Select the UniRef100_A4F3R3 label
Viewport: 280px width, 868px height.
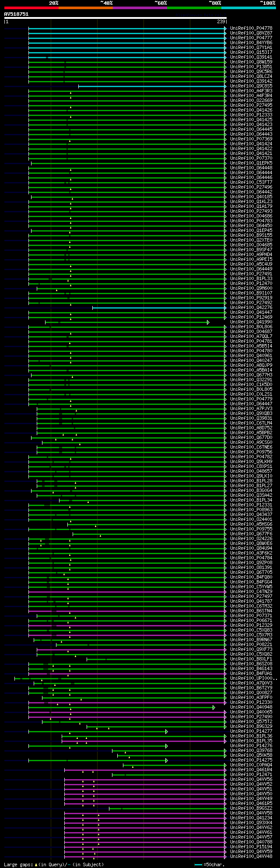[x=251, y=91]
